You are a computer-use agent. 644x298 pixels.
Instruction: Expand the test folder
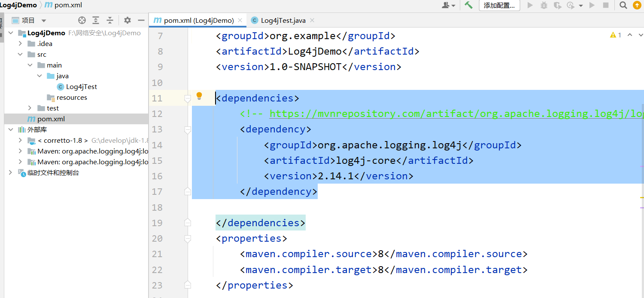tap(30, 108)
